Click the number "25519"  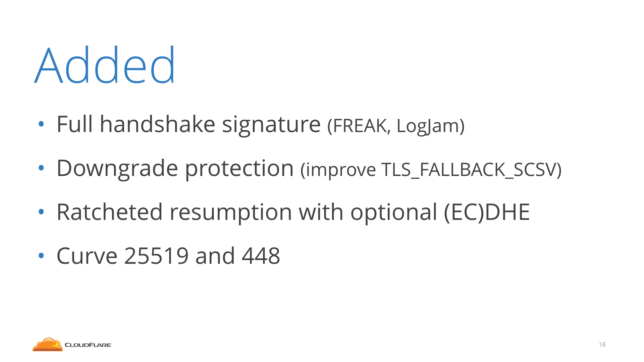pos(156,256)
